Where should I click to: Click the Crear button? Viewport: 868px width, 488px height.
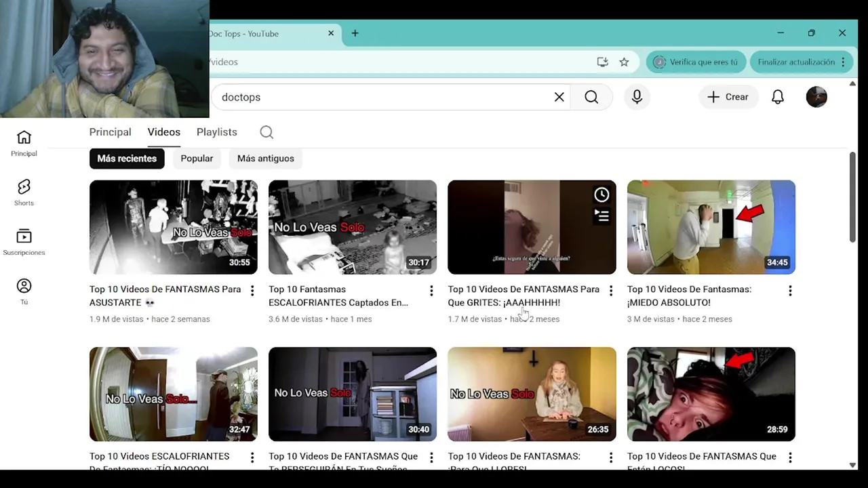(x=728, y=97)
